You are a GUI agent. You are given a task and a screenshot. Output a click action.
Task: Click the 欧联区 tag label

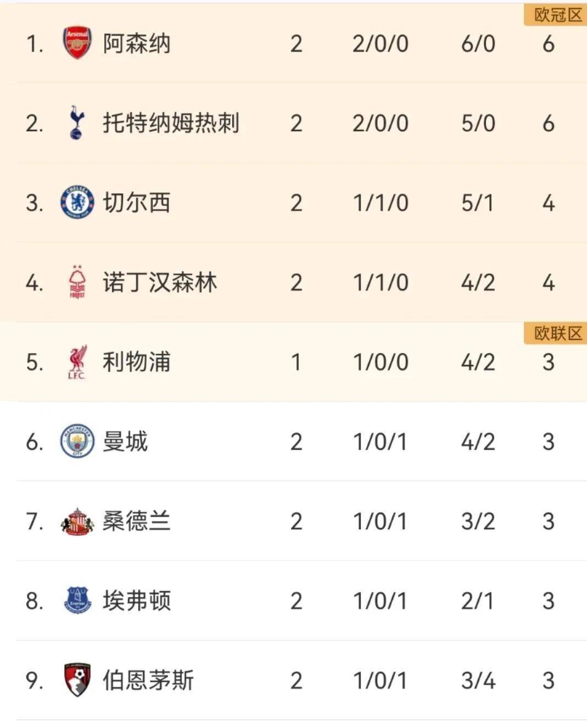pyautogui.click(x=556, y=333)
